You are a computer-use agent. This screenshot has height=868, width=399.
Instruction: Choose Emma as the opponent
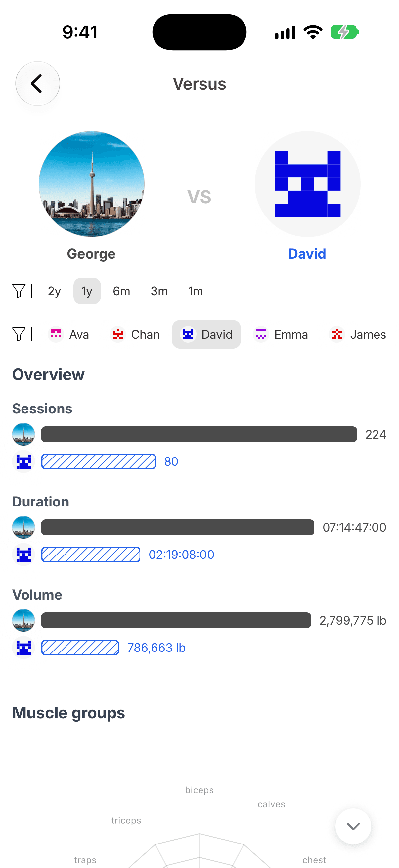pos(280,334)
